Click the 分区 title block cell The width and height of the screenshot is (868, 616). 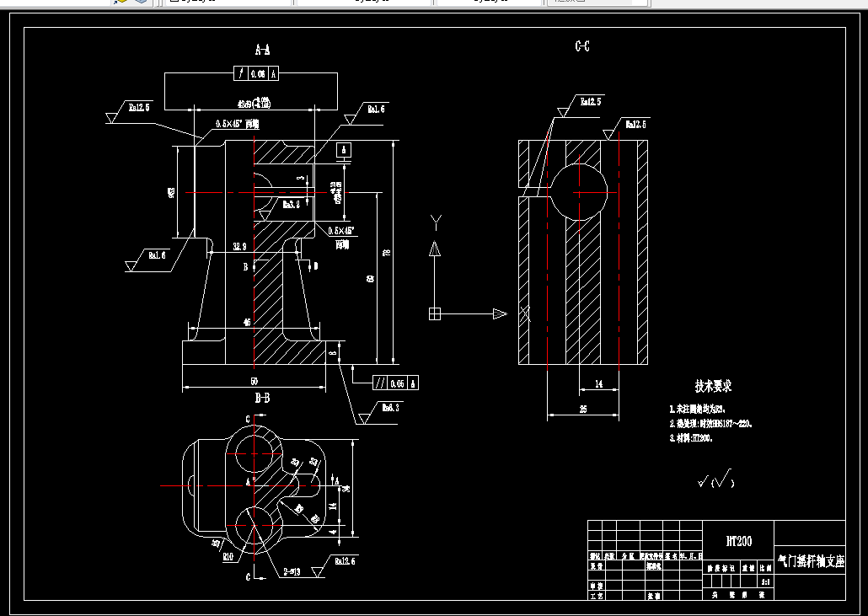pyautogui.click(x=629, y=555)
